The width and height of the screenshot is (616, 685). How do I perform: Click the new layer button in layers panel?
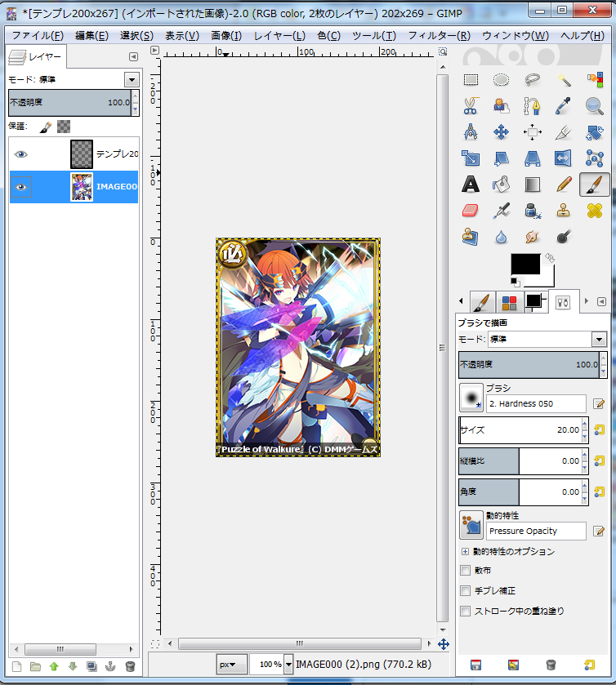(16, 666)
